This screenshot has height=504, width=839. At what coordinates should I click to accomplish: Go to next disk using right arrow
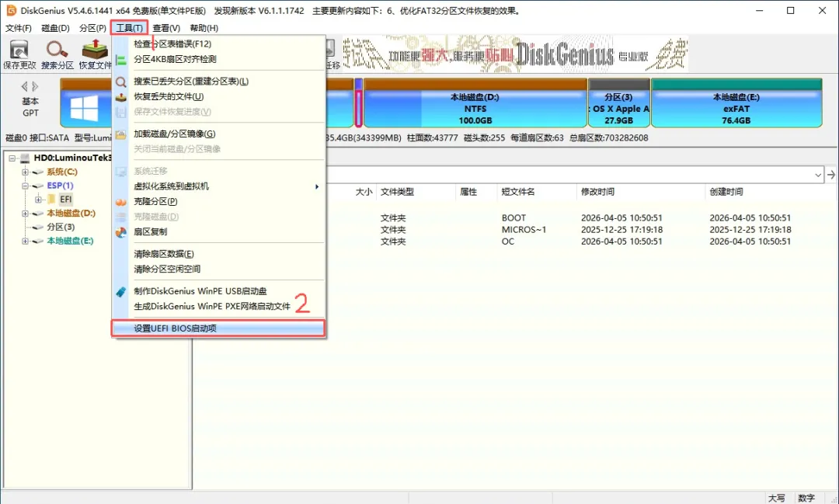35,86
